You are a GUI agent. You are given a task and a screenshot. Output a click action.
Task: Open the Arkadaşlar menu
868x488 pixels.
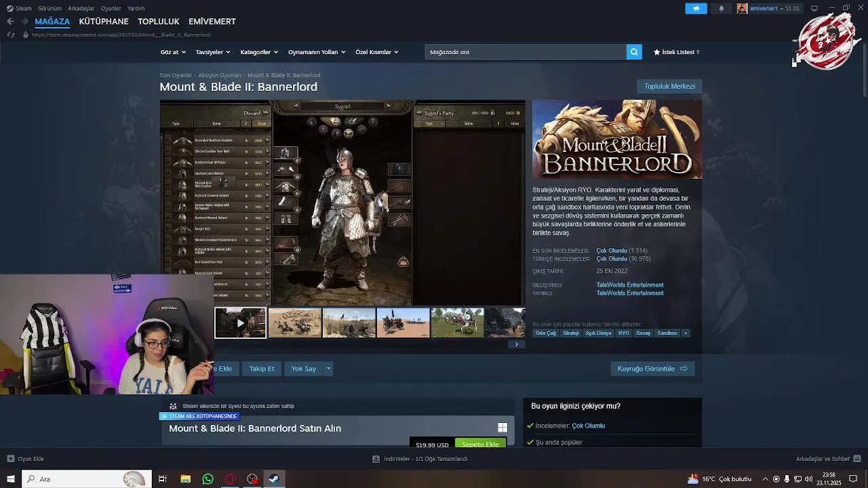tap(81, 8)
